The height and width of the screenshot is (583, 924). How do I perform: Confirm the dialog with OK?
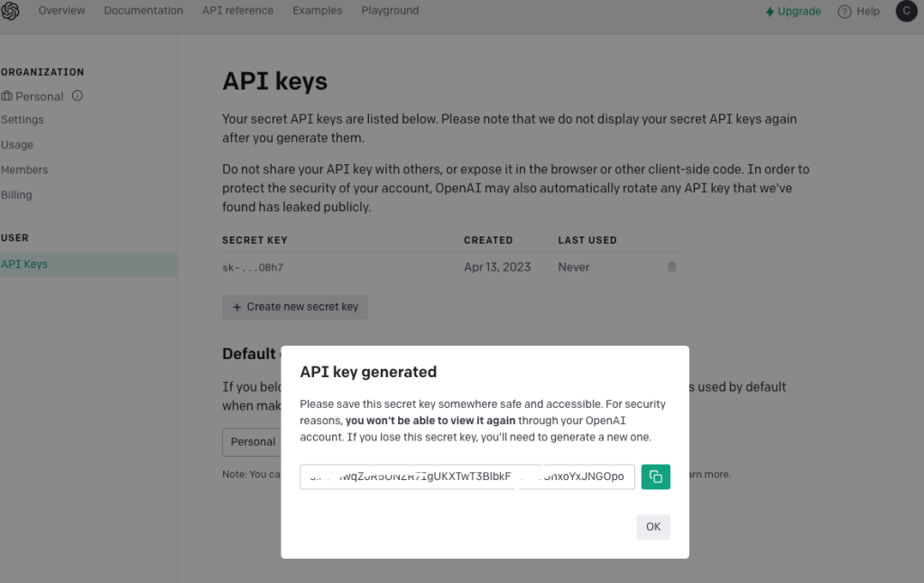(653, 527)
